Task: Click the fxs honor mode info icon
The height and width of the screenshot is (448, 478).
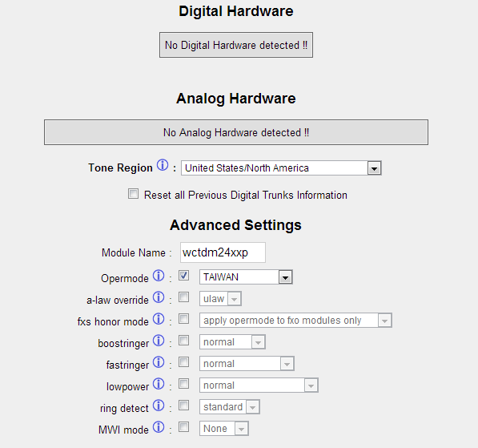Action: pyautogui.click(x=159, y=319)
